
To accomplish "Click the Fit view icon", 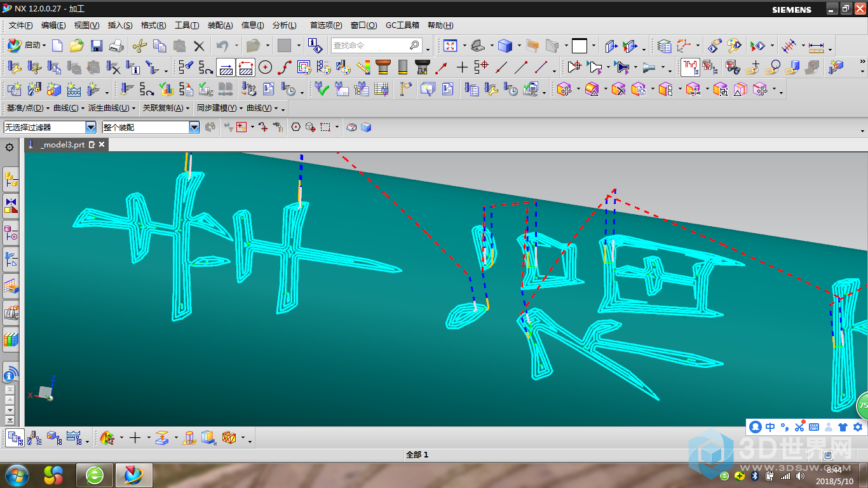I will (451, 46).
